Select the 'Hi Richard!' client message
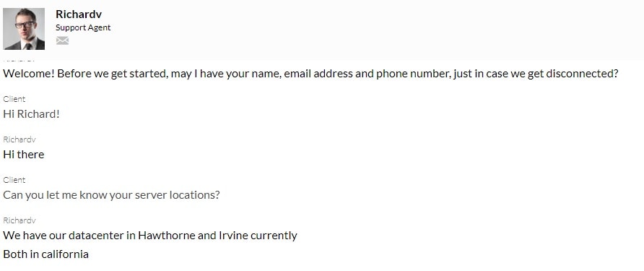 coord(31,114)
